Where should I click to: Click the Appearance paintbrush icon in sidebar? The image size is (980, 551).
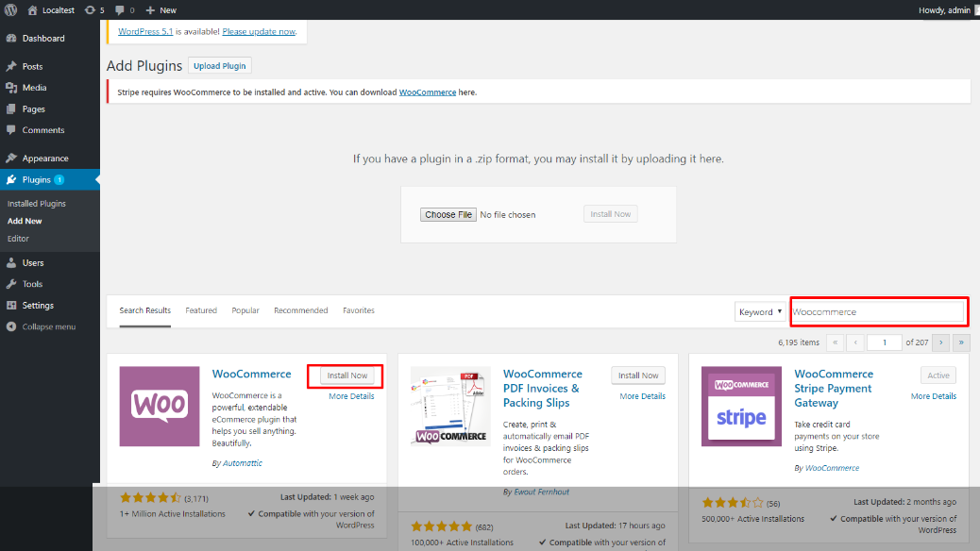(11, 159)
